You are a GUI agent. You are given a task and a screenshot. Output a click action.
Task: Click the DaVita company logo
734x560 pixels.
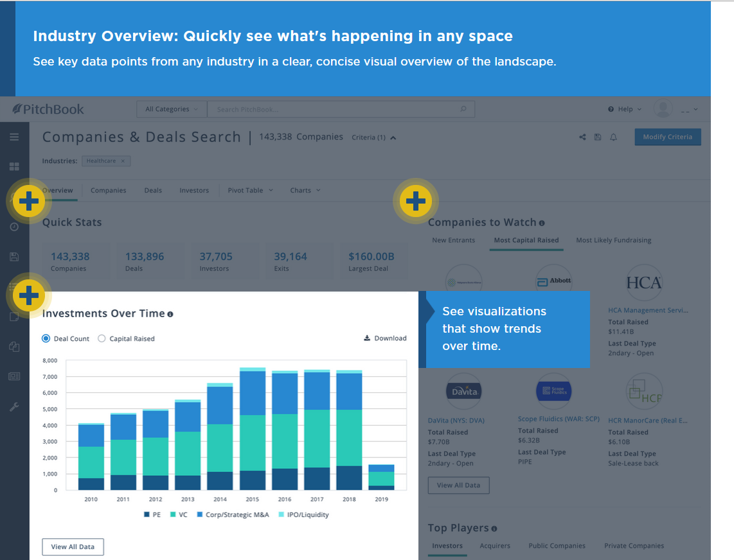[x=464, y=391]
